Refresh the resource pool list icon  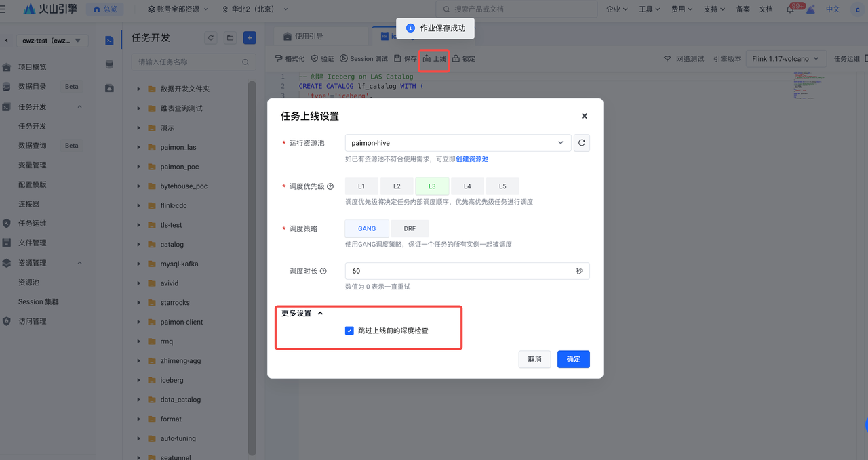click(x=582, y=143)
